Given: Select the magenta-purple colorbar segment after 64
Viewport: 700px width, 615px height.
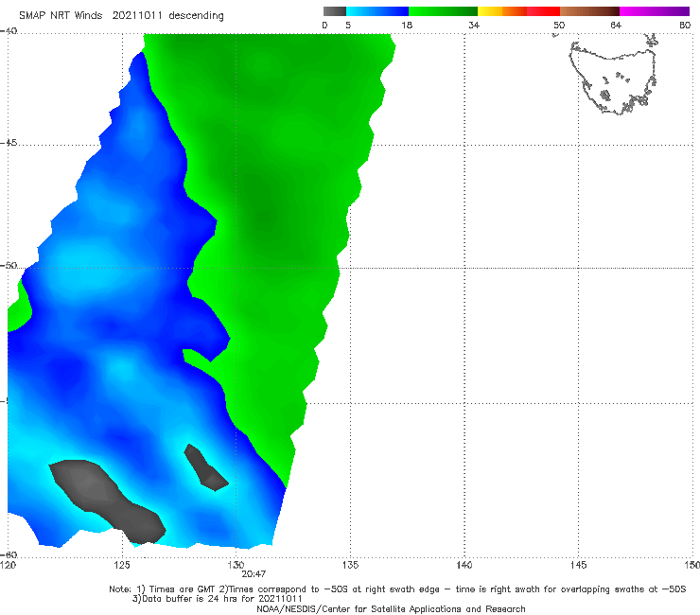Looking at the screenshot, I should click(655, 11).
